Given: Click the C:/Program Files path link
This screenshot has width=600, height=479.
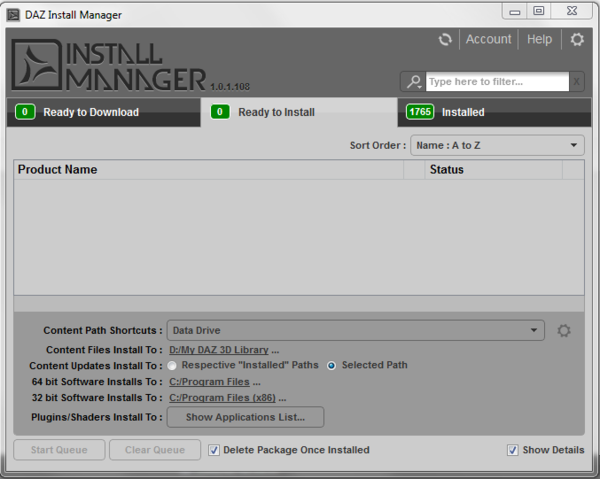Looking at the screenshot, I should pos(209,382).
